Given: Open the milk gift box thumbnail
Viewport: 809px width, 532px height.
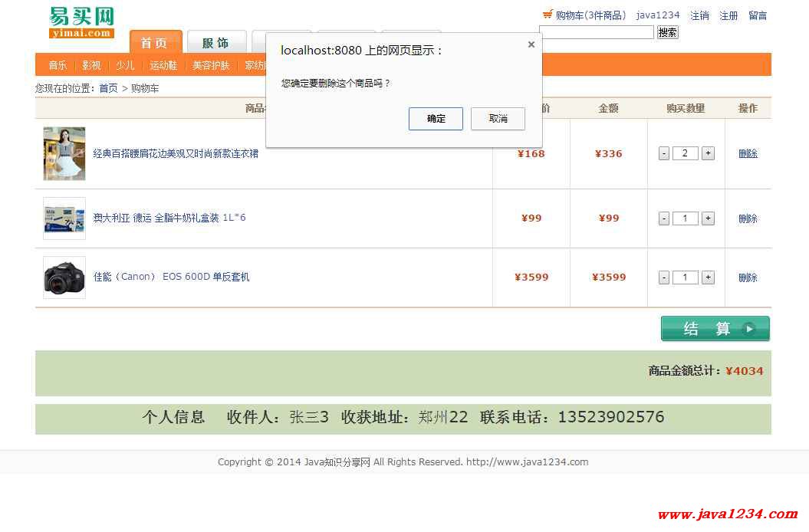Looking at the screenshot, I should point(64,218).
